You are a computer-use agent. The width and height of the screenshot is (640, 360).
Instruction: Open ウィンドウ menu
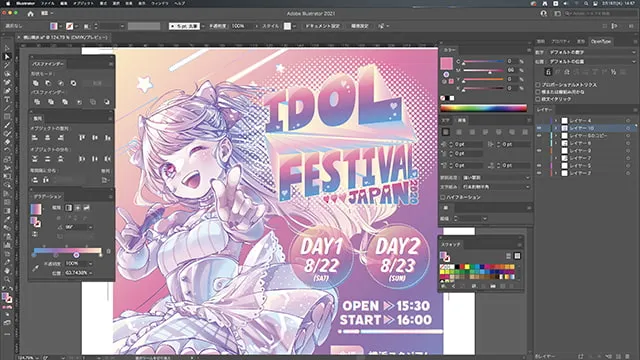point(160,3)
